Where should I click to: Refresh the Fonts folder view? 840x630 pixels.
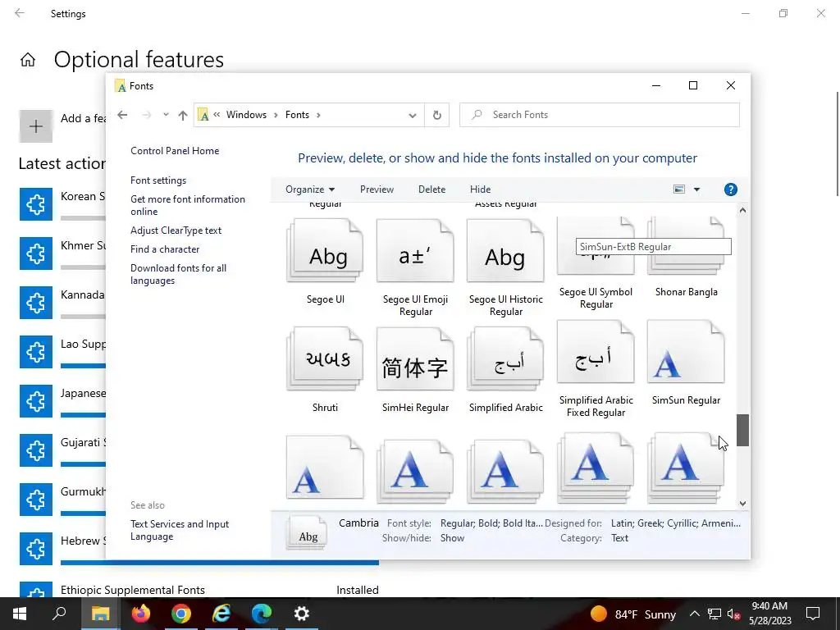[x=437, y=115]
